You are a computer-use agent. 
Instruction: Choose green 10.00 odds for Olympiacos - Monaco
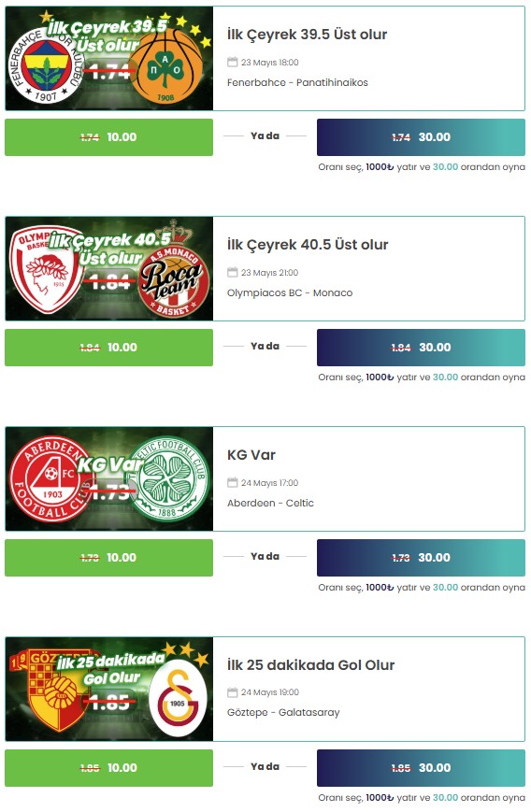click(108, 348)
